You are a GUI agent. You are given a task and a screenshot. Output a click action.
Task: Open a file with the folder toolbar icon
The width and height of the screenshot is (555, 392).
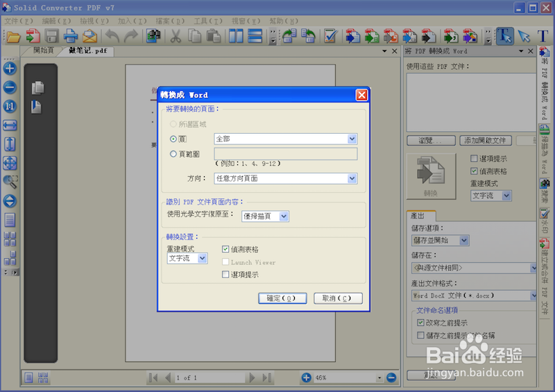(13, 36)
